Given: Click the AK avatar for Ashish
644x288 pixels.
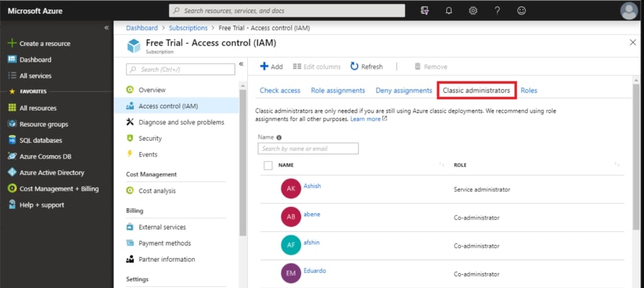Looking at the screenshot, I should [291, 189].
